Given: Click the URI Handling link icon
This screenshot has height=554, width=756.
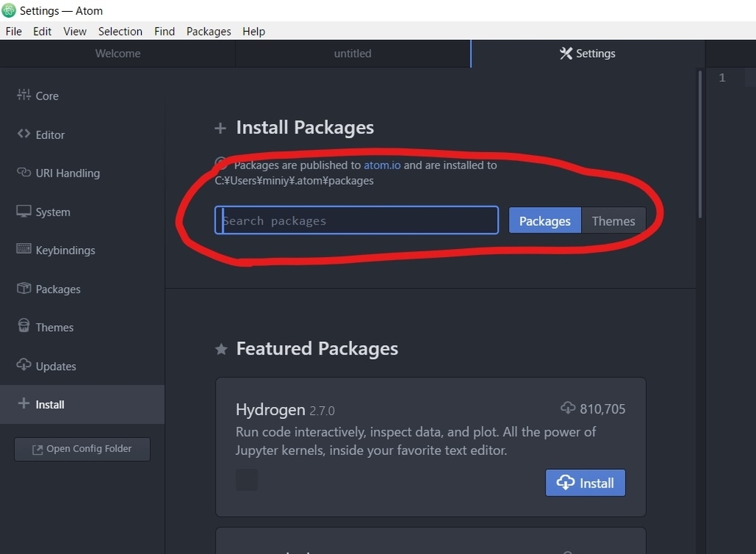Looking at the screenshot, I should coord(24,173).
